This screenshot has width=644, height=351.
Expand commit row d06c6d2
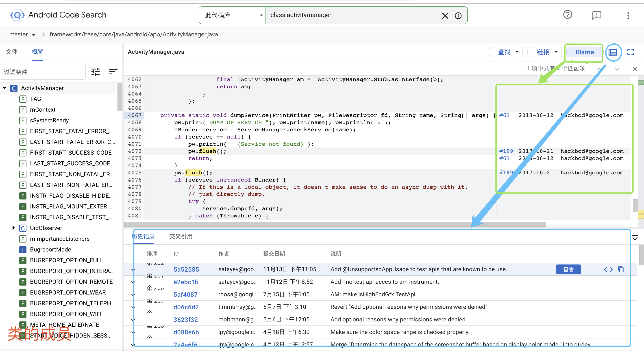133,307
